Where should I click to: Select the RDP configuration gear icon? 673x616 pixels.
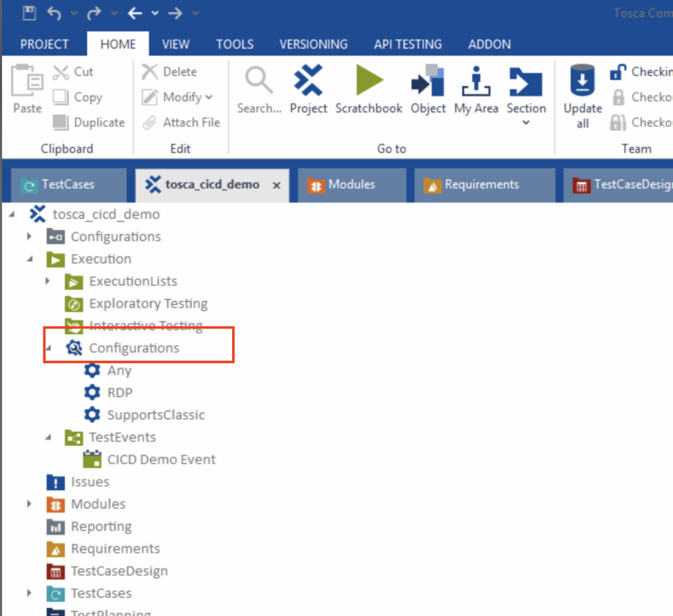pos(92,393)
